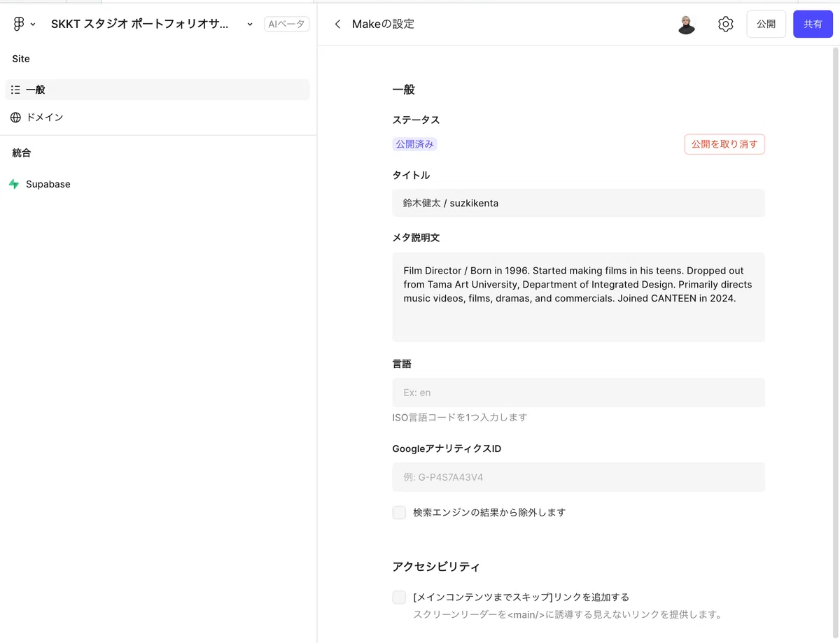Click the 公開済み status badge

point(415,144)
